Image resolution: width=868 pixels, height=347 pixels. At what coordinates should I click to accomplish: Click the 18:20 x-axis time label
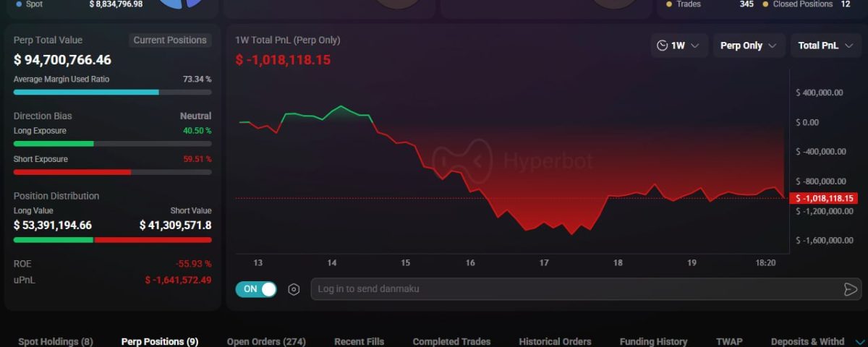(x=765, y=263)
